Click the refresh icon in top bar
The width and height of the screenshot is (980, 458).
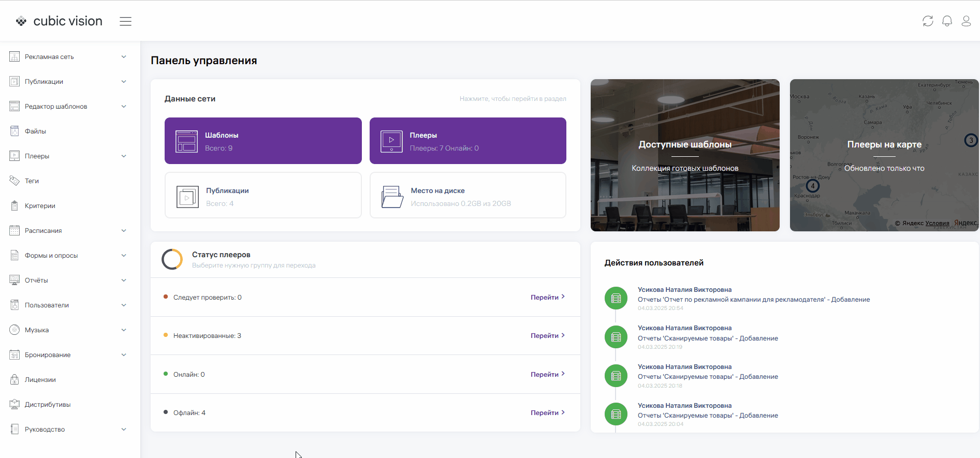[x=928, y=21]
